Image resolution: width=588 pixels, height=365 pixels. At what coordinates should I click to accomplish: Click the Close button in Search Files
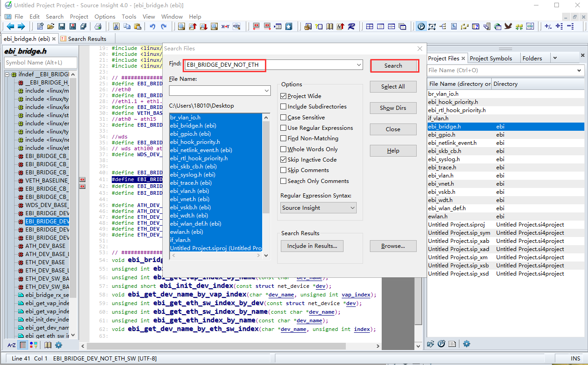tap(393, 129)
